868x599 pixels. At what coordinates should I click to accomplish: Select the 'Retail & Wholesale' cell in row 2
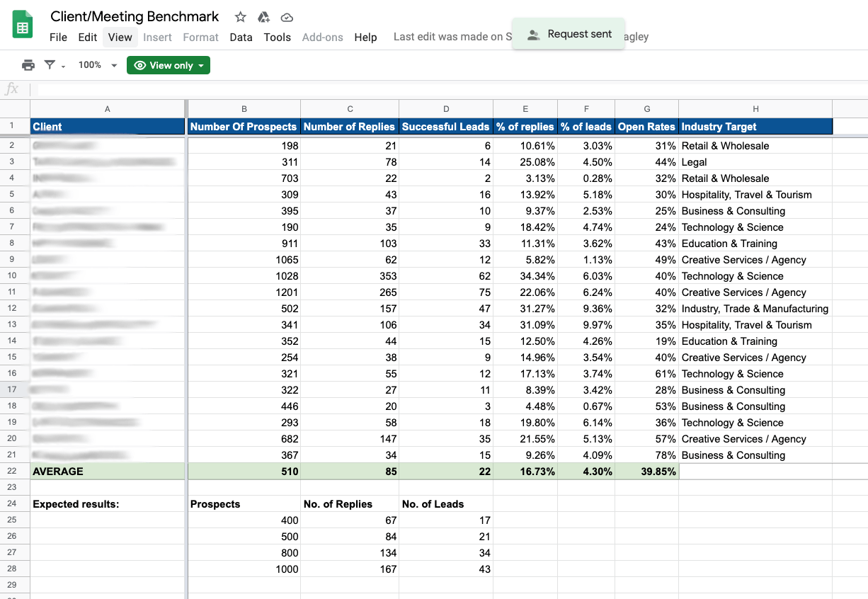pos(755,146)
